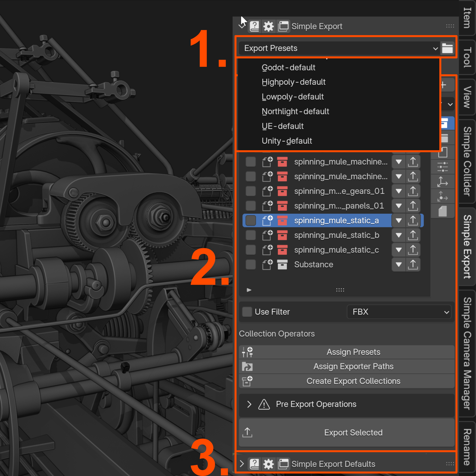Screen dimensions: 476x476
Task: Tick the checkbox for spinning_mule_static_c
Action: (x=251, y=250)
